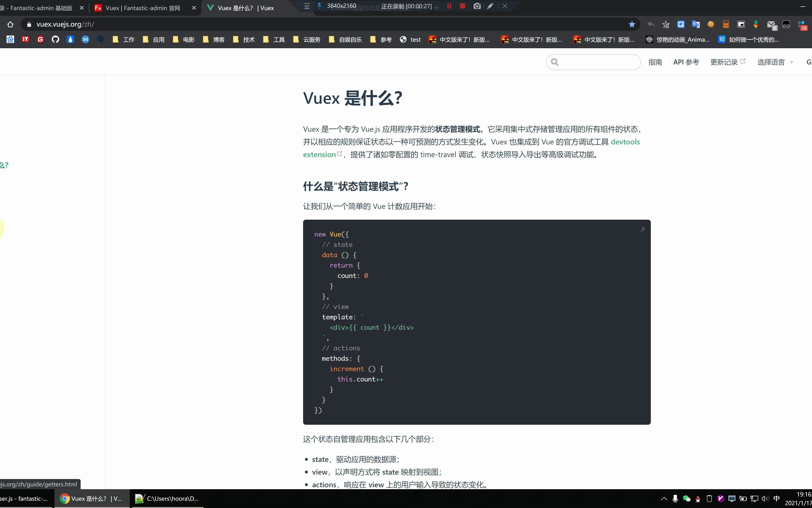
Task: Open 如何做一个优秀的... bookmark
Action: (x=748, y=39)
